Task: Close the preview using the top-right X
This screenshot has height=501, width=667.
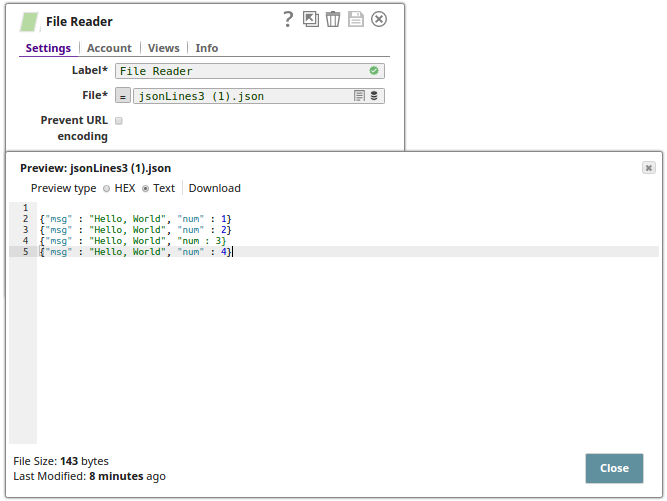Action: tap(648, 168)
